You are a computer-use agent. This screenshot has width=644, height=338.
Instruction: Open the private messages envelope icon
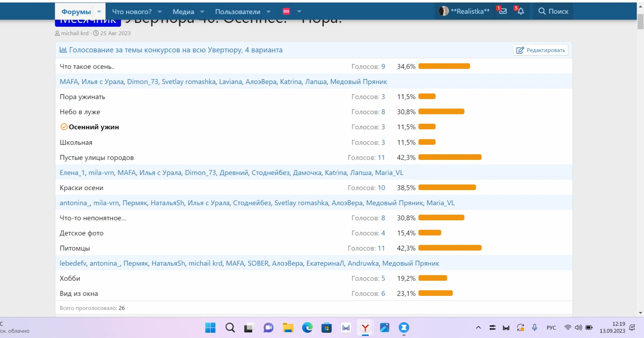pos(502,11)
